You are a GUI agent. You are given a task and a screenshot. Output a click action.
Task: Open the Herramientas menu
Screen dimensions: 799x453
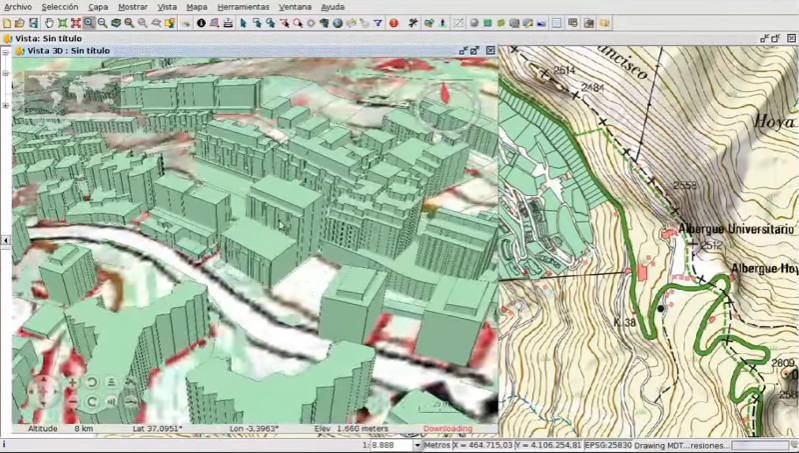tap(243, 6)
